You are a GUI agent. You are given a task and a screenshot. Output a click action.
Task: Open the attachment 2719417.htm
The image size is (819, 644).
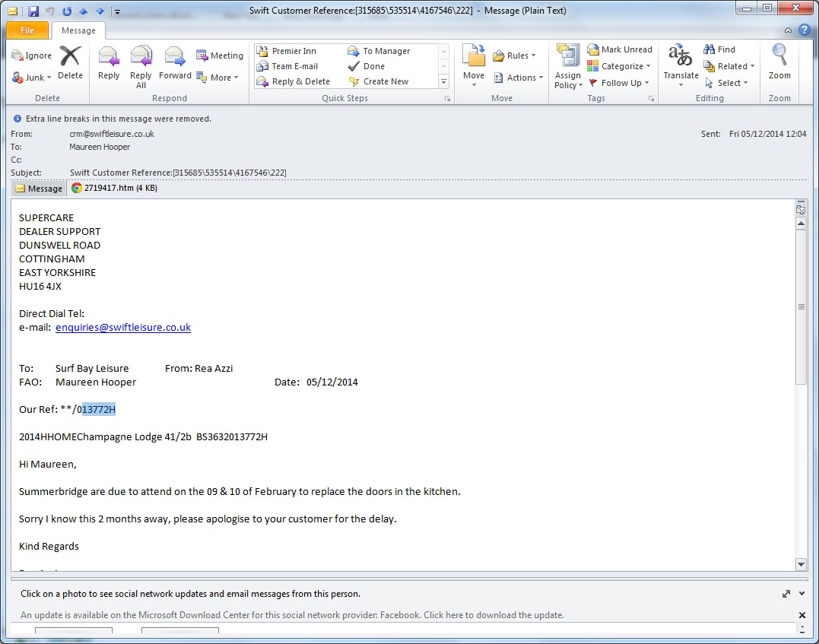pos(114,188)
